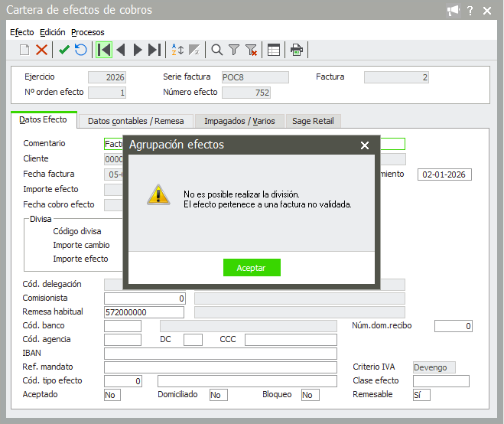Image resolution: width=504 pixels, height=424 pixels.
Task: Open the magnifier search tool
Action: (217, 50)
